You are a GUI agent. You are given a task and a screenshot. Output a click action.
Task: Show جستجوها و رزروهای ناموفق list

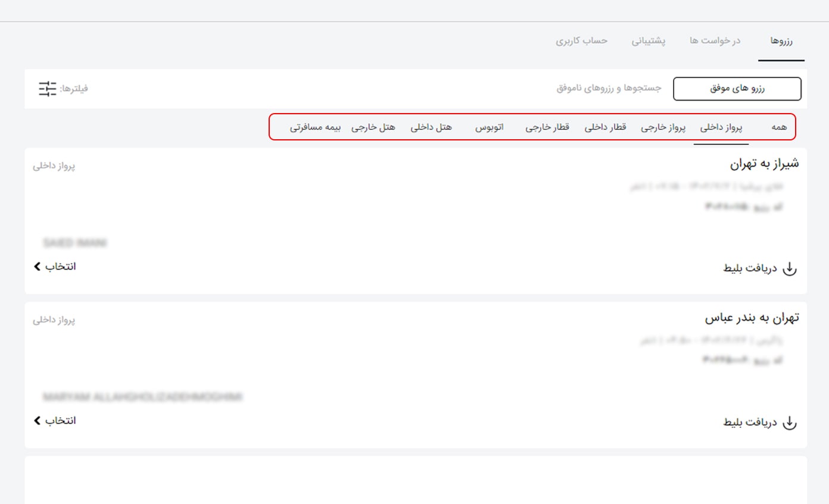(x=609, y=88)
